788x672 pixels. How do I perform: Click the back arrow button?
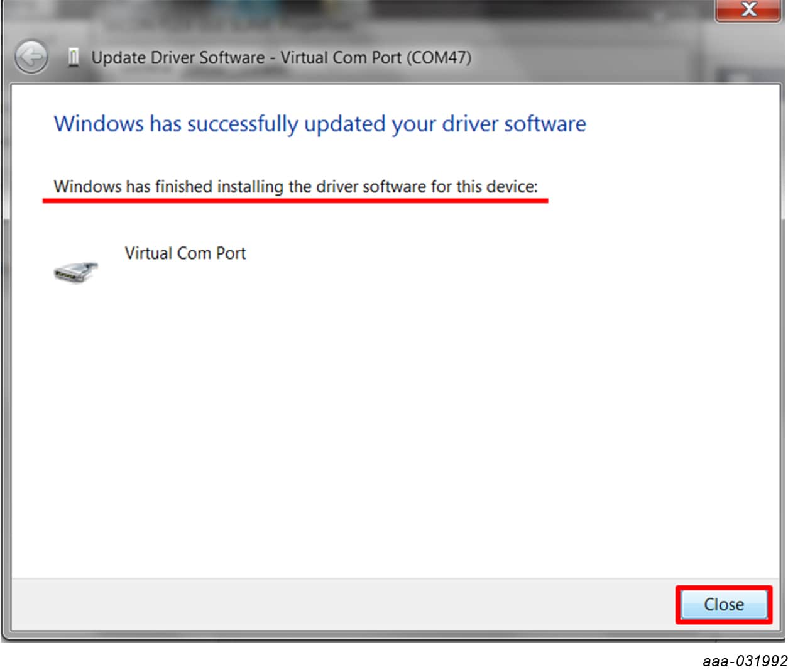[x=31, y=58]
